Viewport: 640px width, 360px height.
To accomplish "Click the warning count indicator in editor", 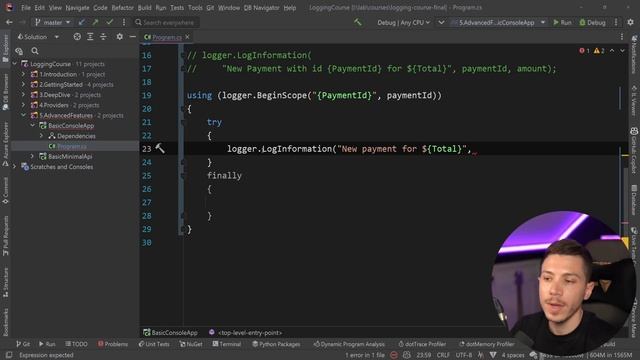I will (x=599, y=51).
